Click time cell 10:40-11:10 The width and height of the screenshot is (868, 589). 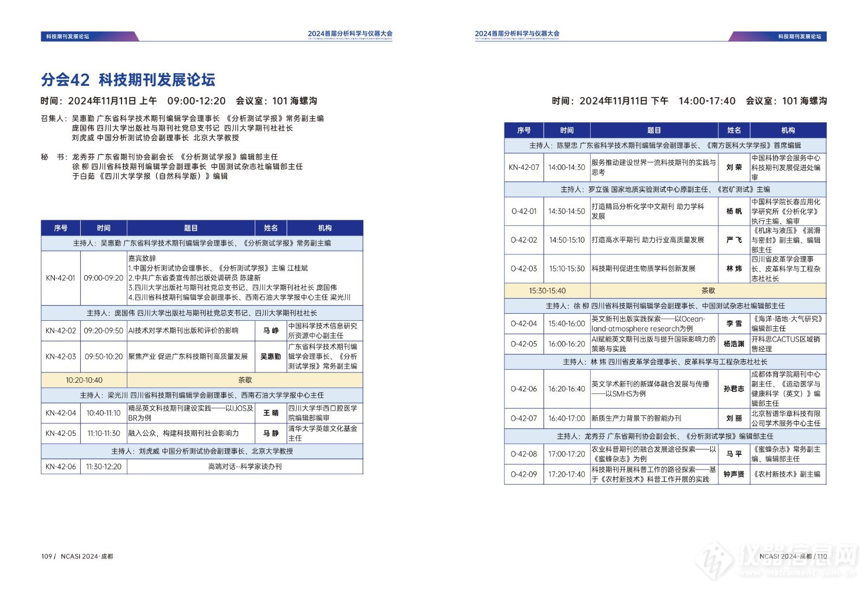[104, 413]
